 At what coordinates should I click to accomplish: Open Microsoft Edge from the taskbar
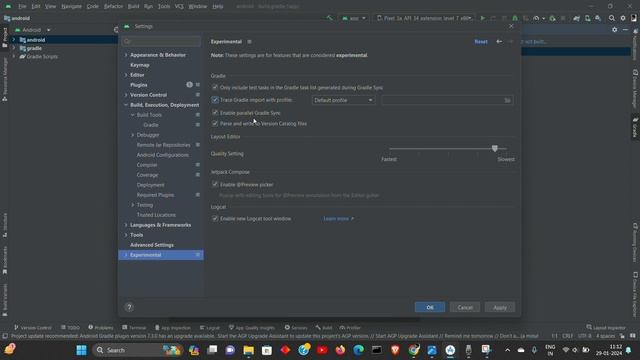point(358,350)
